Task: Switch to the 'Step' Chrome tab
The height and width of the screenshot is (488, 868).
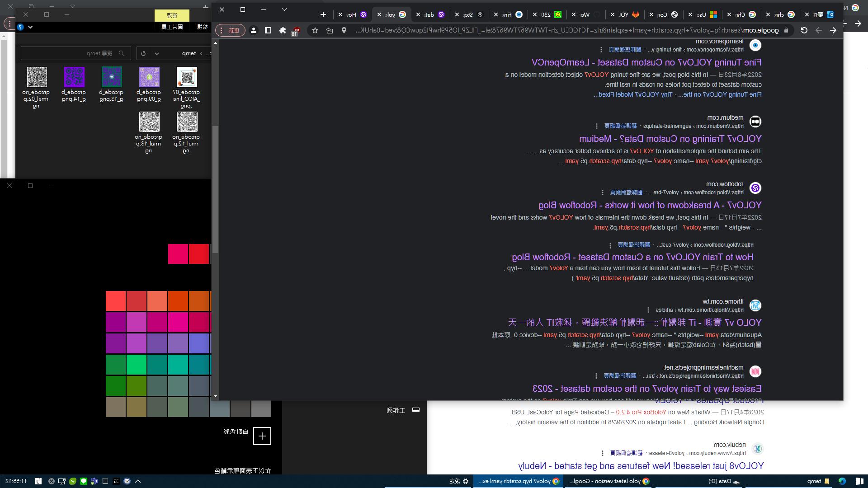Action: click(x=469, y=14)
